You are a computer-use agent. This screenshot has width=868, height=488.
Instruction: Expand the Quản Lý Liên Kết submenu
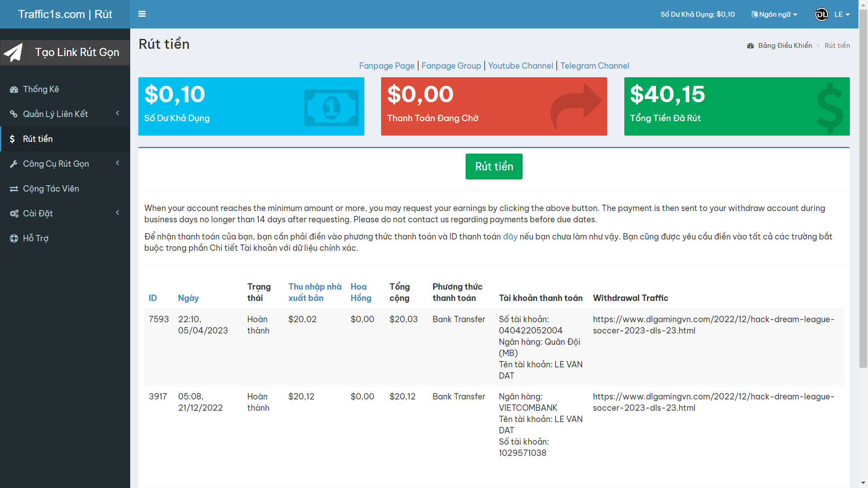118,113
